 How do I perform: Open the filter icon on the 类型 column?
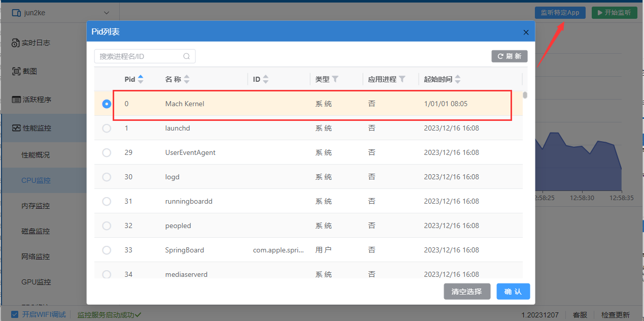336,79
